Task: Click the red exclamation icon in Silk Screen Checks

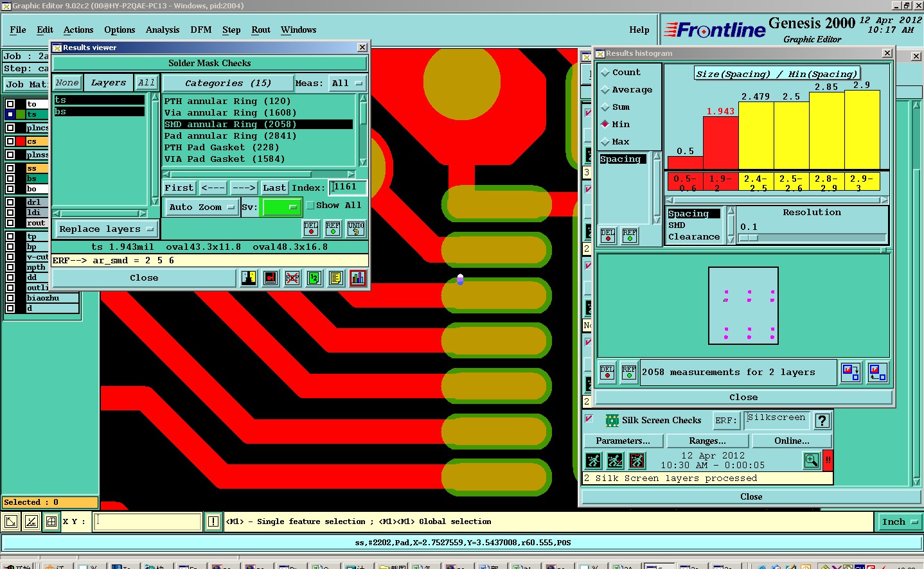Action: coord(828,460)
